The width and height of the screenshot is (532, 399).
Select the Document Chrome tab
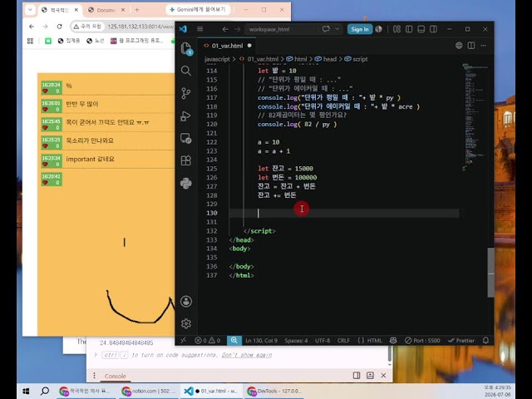coord(106,10)
